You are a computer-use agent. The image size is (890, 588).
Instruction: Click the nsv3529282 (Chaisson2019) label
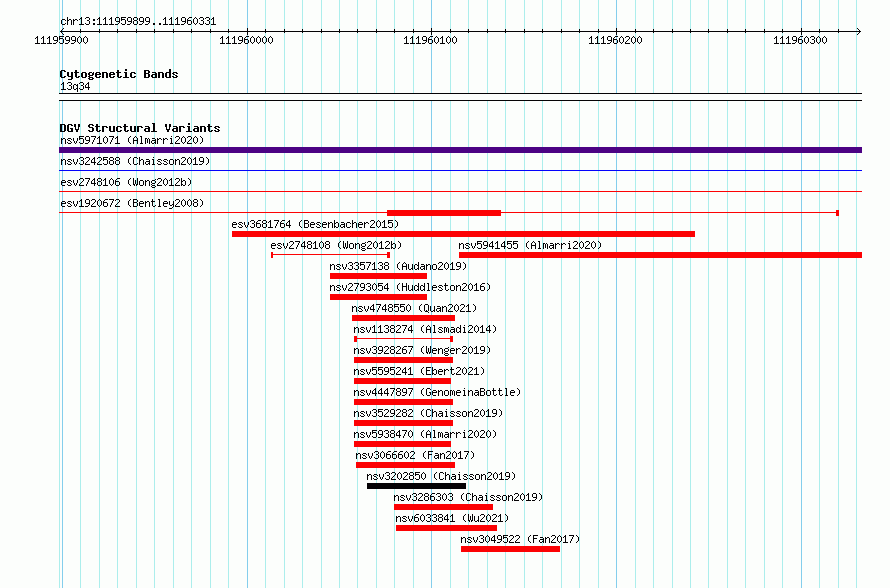coord(428,413)
